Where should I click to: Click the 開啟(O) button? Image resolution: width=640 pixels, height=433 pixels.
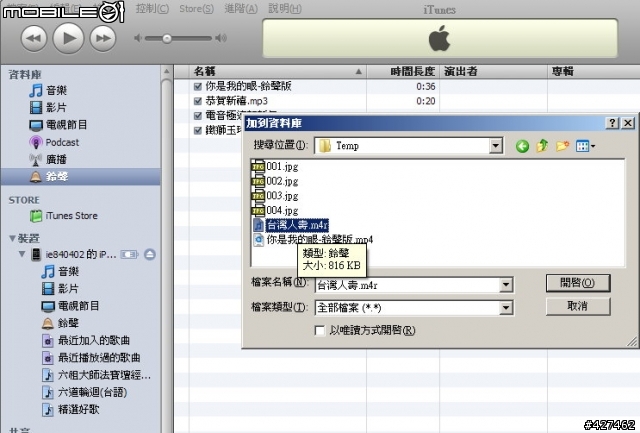click(x=578, y=283)
